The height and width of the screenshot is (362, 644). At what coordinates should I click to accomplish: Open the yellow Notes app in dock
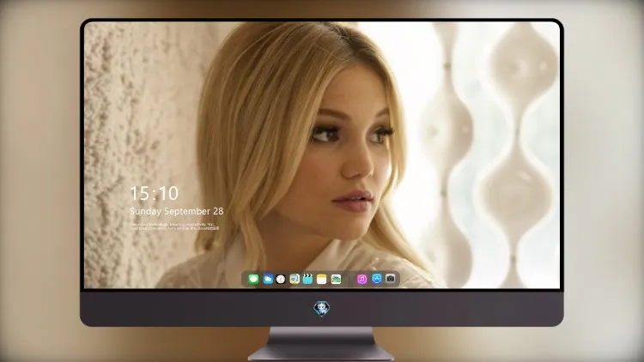coord(322,279)
